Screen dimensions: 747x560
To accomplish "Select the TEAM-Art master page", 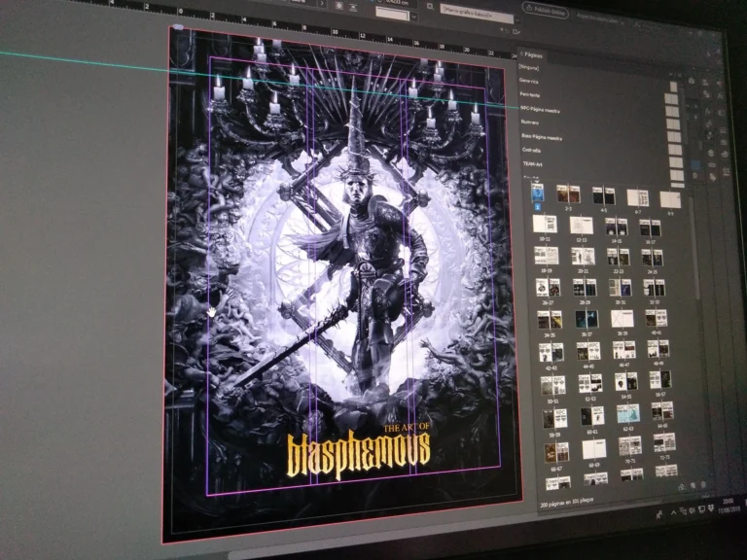I will point(533,163).
